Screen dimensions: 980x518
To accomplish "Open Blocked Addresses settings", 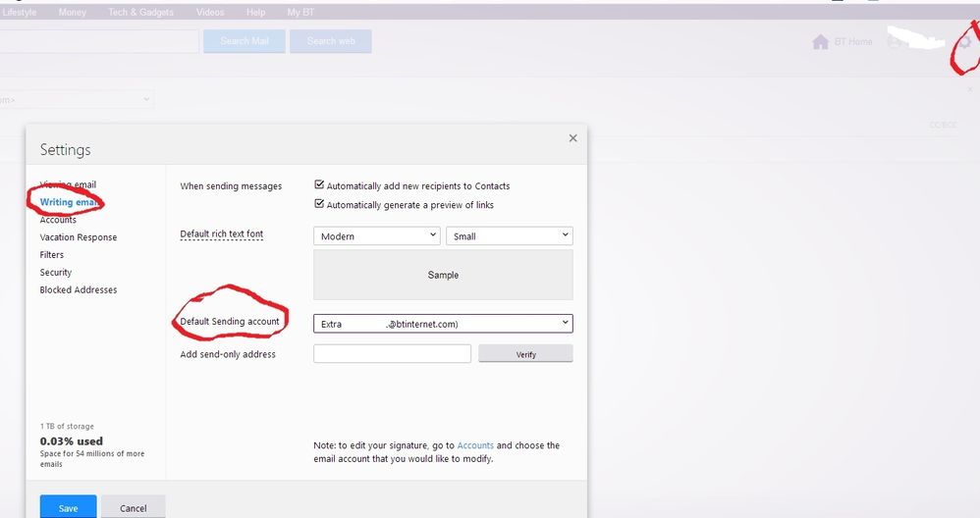I will [x=78, y=290].
